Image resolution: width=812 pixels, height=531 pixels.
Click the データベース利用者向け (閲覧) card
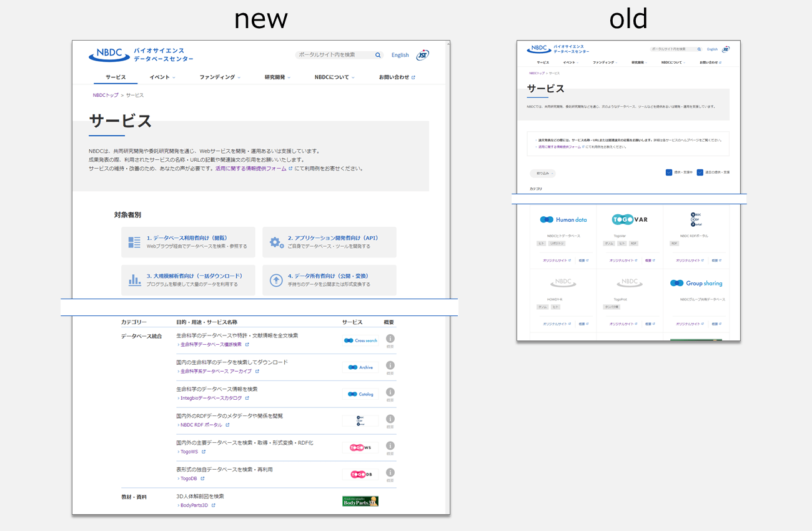coord(188,242)
